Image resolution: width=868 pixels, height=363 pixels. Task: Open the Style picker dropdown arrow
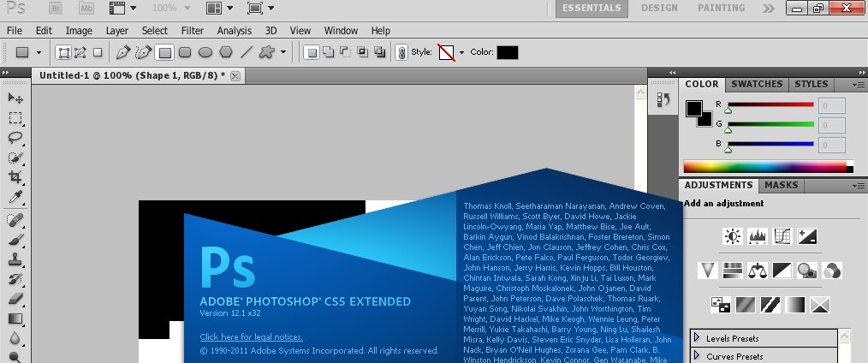pos(461,52)
